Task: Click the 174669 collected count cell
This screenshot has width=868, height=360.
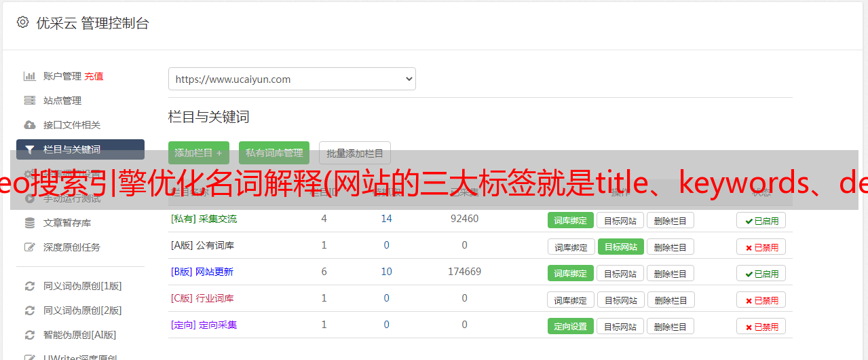Action: coord(464,272)
